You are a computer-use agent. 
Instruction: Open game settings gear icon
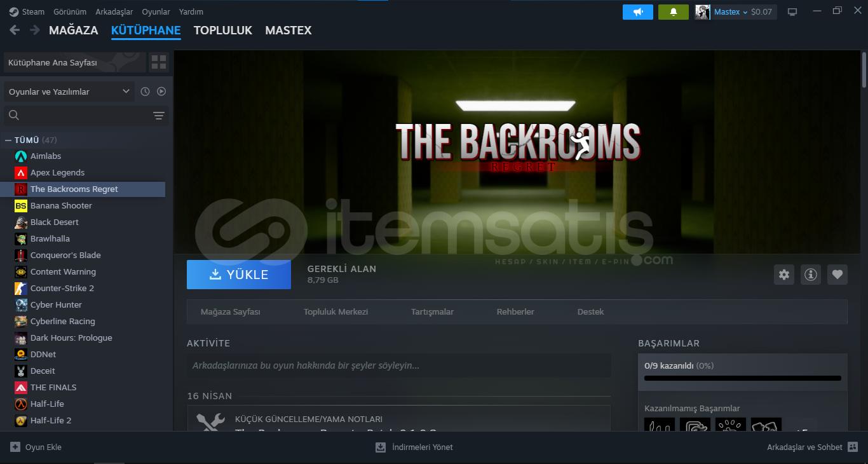click(x=784, y=275)
